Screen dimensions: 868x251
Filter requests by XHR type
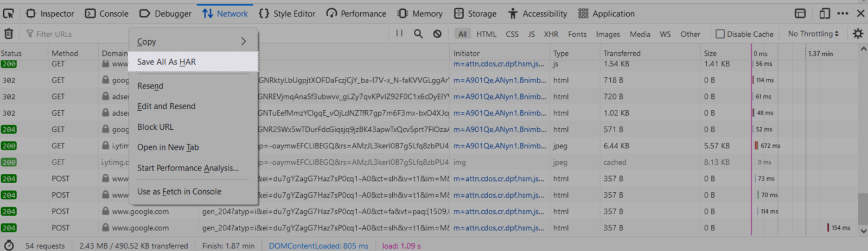(x=551, y=34)
